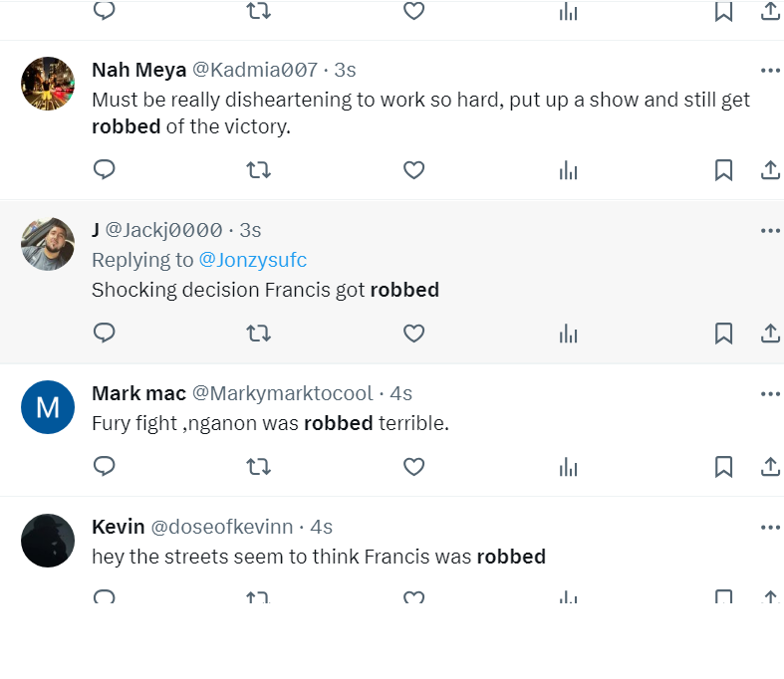View analytics for Jackj0000's tweet
The height and width of the screenshot is (679, 784).
(569, 333)
